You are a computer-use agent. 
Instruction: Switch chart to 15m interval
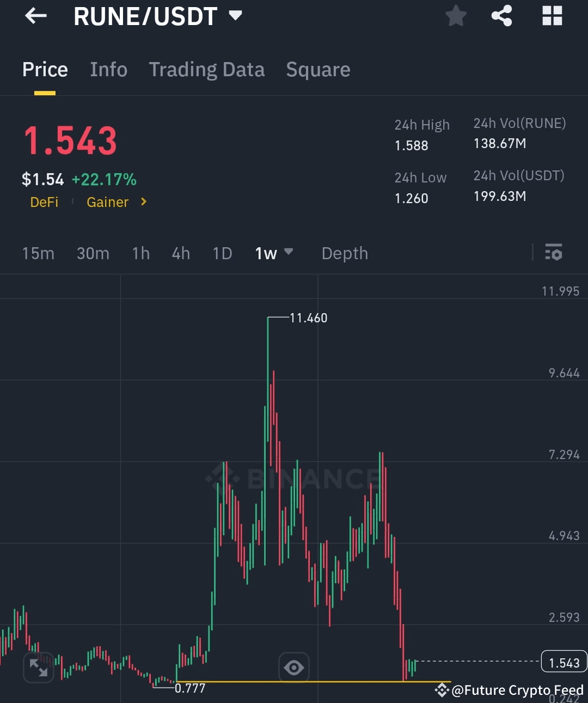[x=38, y=253]
